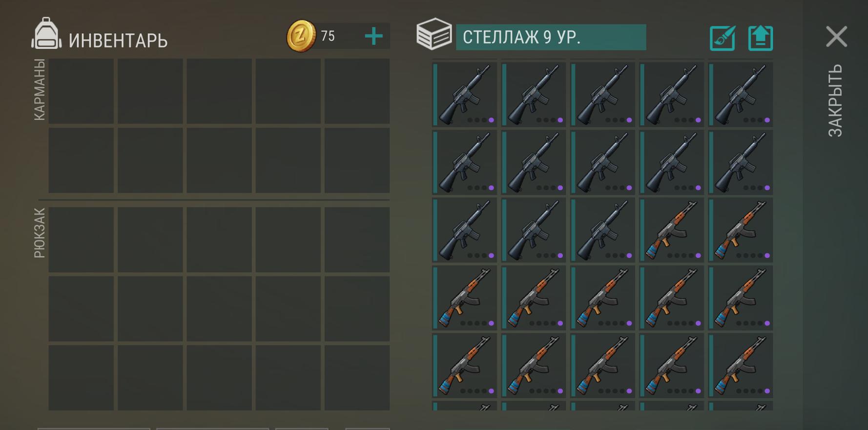Click the upload box icon near shelf title
868x430 pixels.
point(761,38)
